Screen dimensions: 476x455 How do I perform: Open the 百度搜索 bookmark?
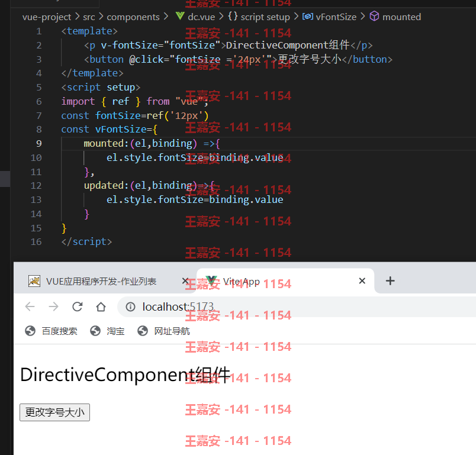coord(51,331)
